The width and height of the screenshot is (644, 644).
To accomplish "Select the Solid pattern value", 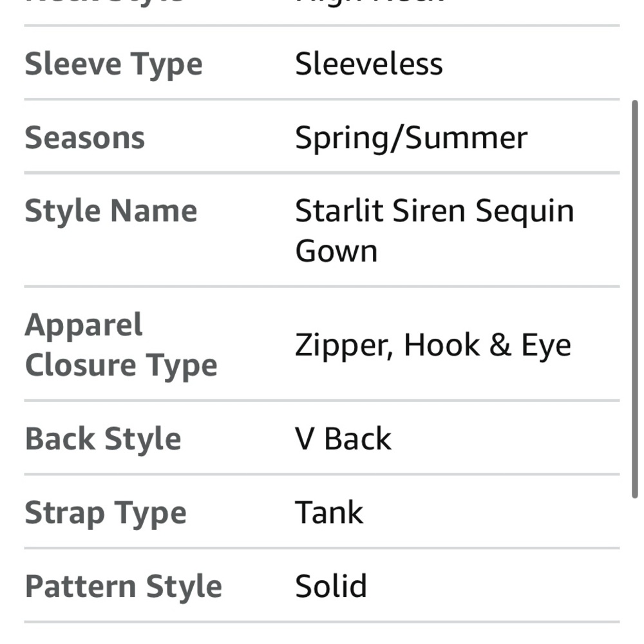I will click(330, 587).
